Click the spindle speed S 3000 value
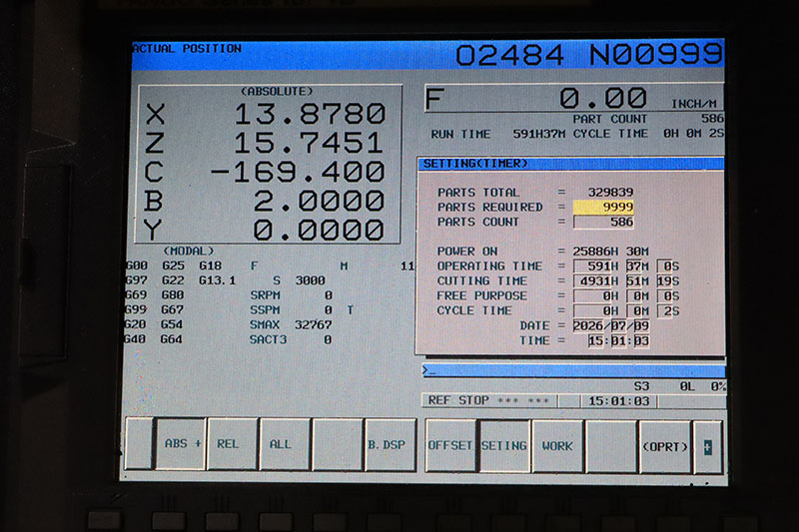 point(310,280)
